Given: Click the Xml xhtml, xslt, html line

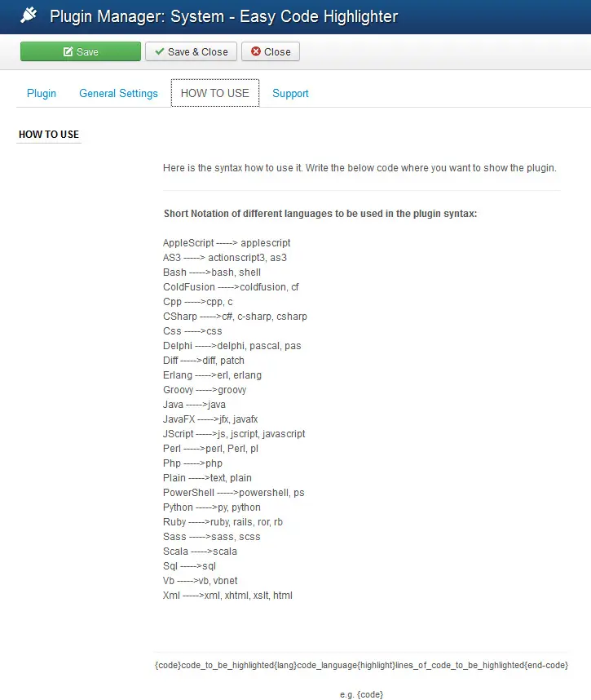Looking at the screenshot, I should pyautogui.click(x=228, y=595).
